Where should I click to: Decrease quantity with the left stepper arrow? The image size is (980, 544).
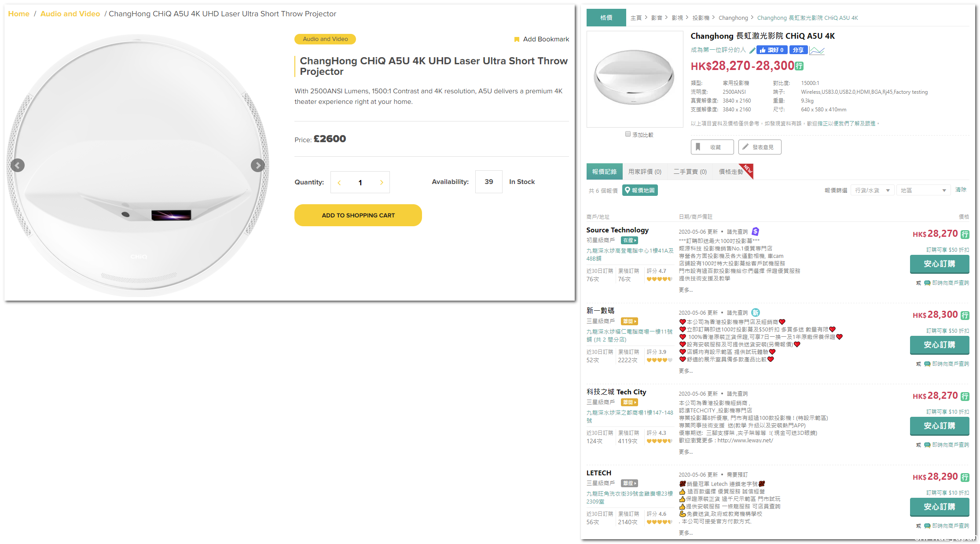339,182
